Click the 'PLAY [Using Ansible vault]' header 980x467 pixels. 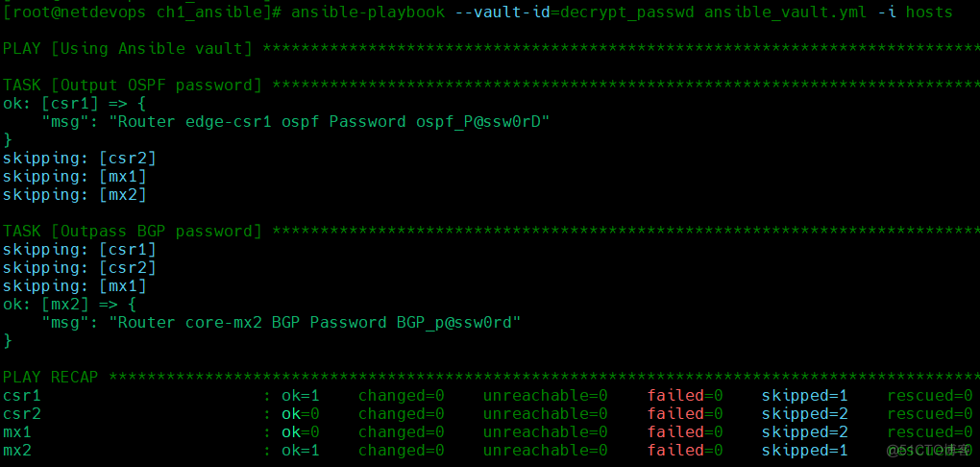coord(128,48)
